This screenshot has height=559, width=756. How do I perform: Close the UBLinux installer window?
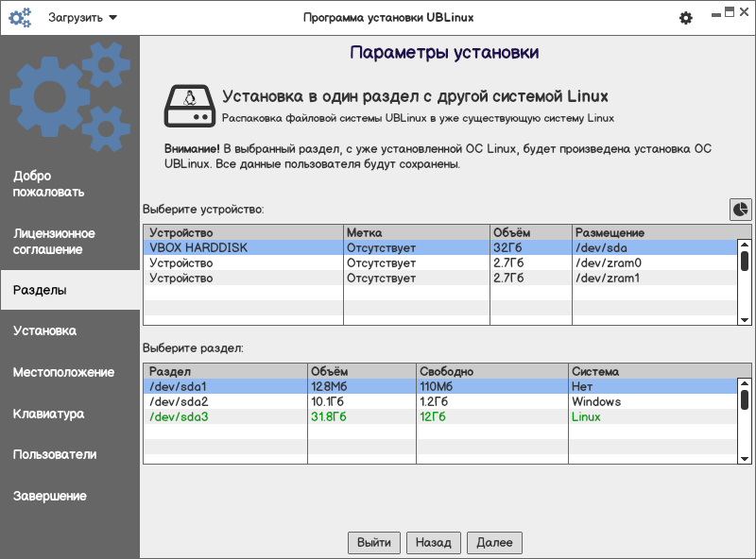pos(745,12)
